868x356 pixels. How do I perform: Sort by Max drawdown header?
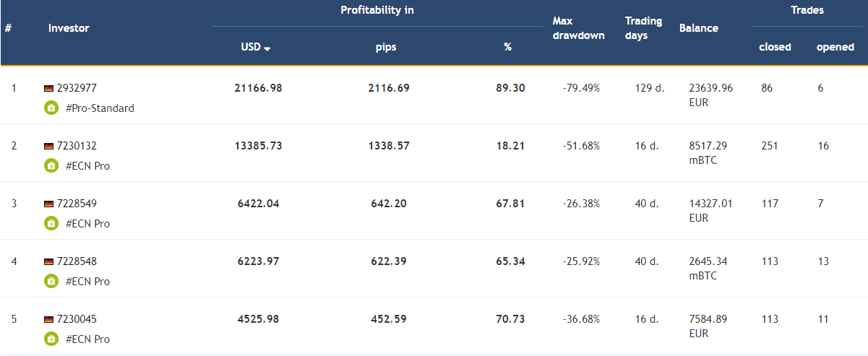578,28
